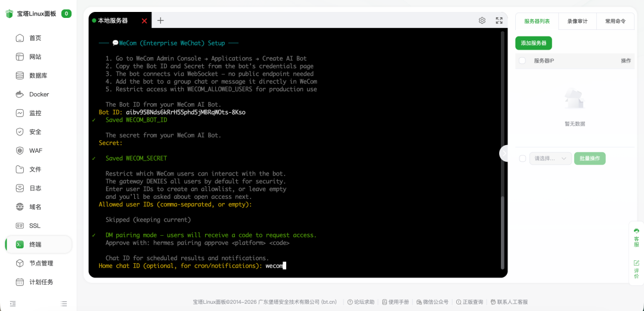Image resolution: width=644 pixels, height=311 pixels.
Task: Open the 日志 logs icon
Action: [x=20, y=189]
